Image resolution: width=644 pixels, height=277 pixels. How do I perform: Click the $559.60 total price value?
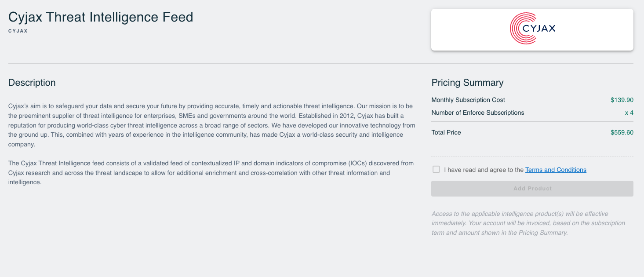(622, 132)
